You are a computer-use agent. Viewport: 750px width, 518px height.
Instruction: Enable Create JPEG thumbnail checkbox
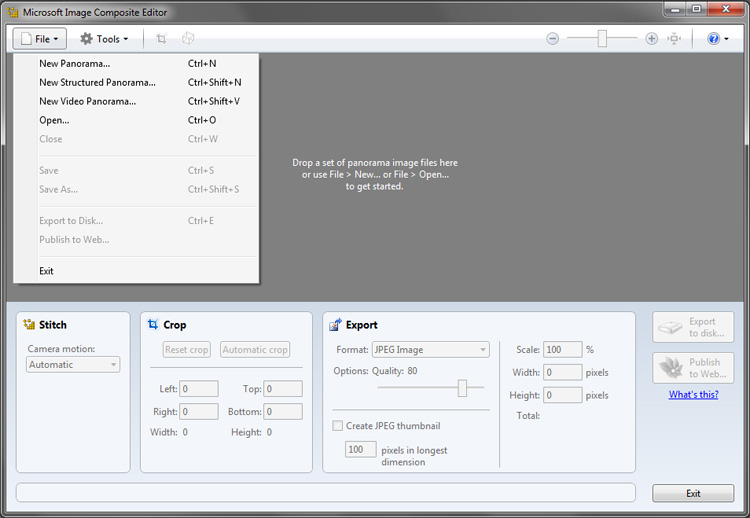pos(338,426)
